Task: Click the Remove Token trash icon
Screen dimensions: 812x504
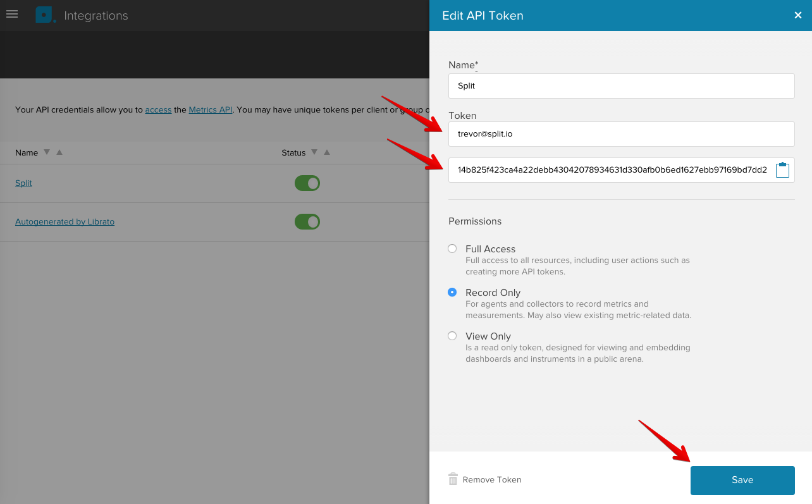Action: [x=453, y=479]
